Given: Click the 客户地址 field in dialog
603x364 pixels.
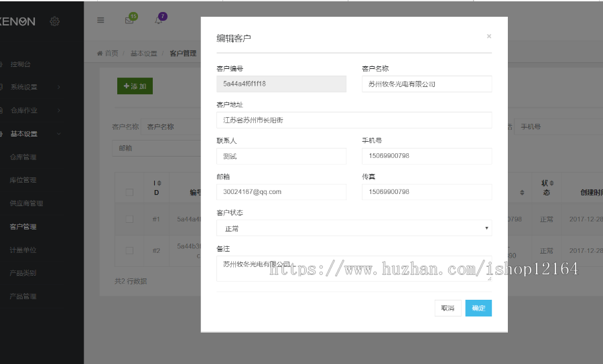Looking at the screenshot, I should 354,120.
